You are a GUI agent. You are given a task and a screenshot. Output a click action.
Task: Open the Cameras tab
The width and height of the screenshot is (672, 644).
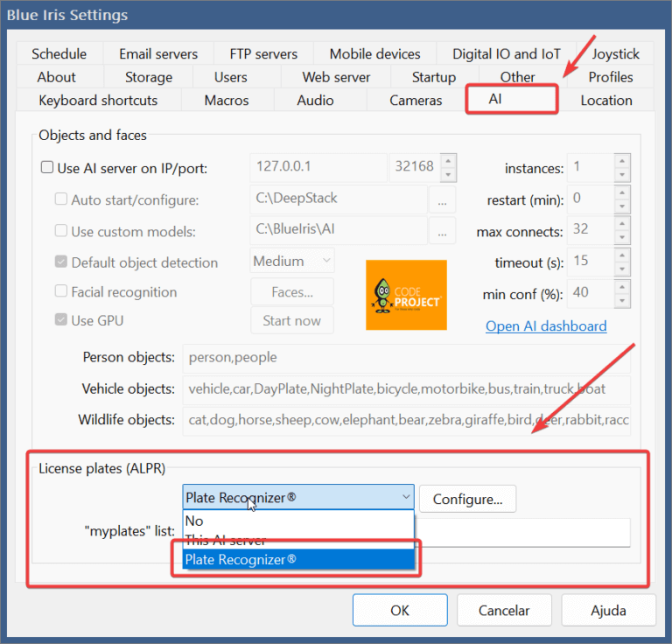click(x=416, y=101)
